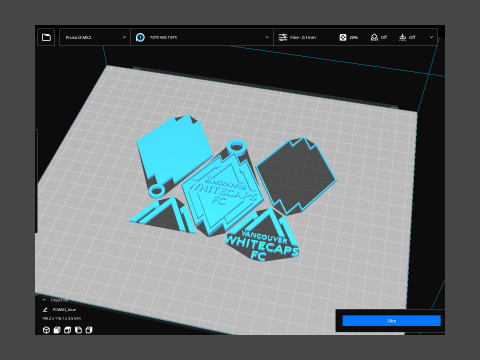Viewport: 480px width, 360px height.
Task: Expand print settings panel chevron
Action: (431, 37)
